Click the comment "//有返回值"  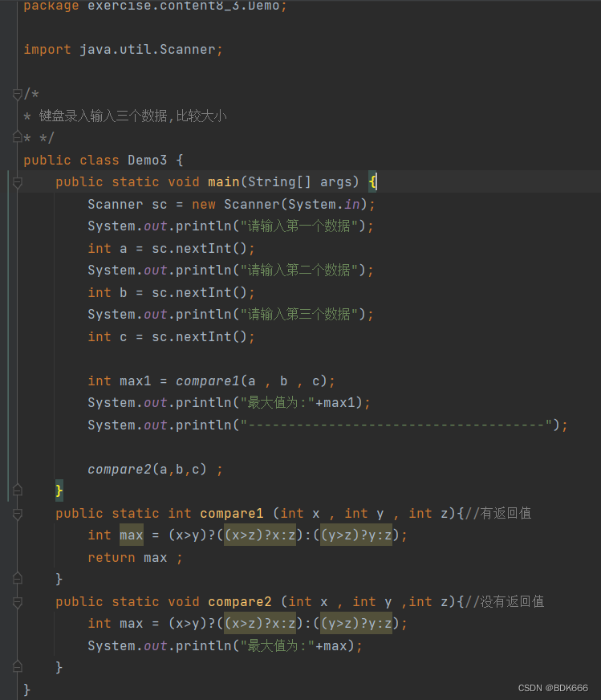[498, 514]
